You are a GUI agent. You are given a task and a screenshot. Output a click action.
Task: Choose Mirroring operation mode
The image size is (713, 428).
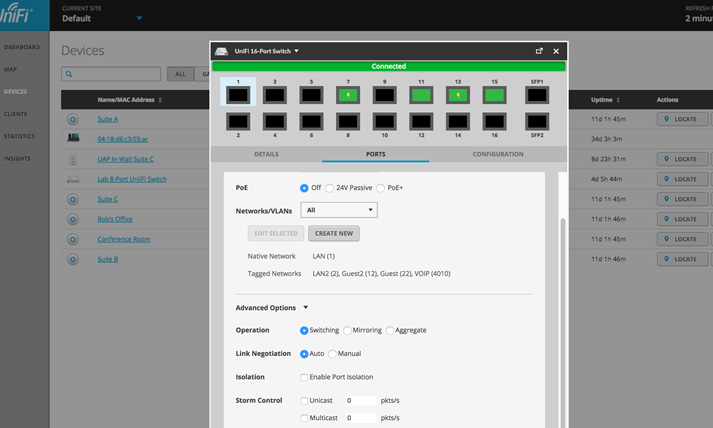click(x=347, y=331)
